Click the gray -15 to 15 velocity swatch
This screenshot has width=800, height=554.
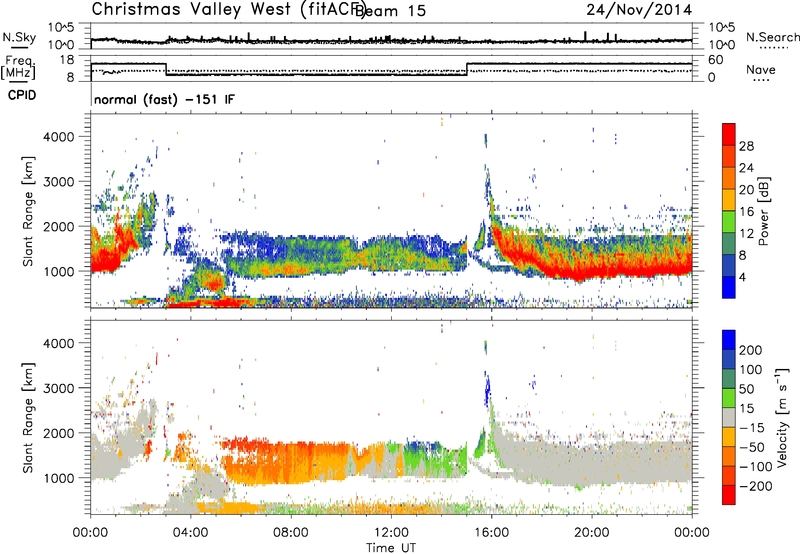click(729, 417)
